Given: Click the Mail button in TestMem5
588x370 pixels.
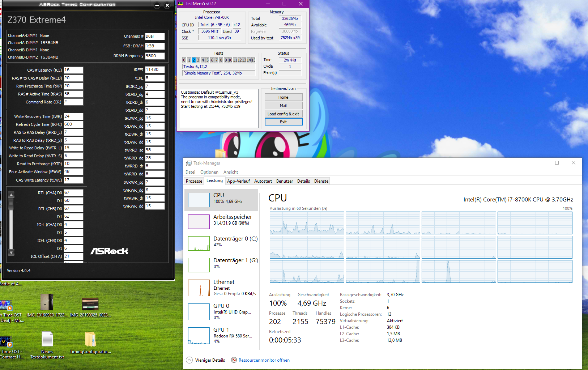Looking at the screenshot, I should pyautogui.click(x=284, y=106).
